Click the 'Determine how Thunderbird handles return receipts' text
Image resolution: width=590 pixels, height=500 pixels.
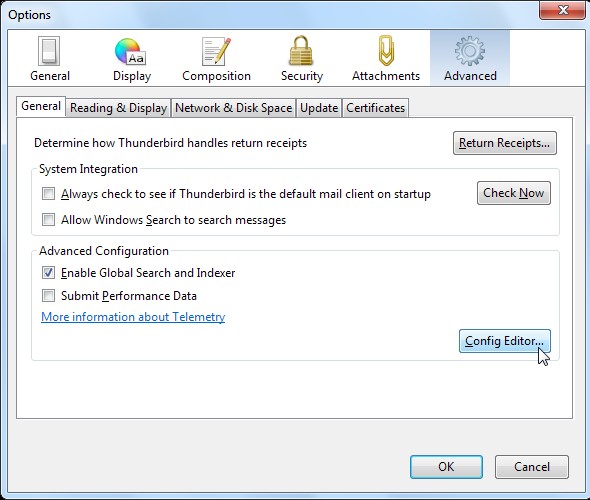point(170,143)
